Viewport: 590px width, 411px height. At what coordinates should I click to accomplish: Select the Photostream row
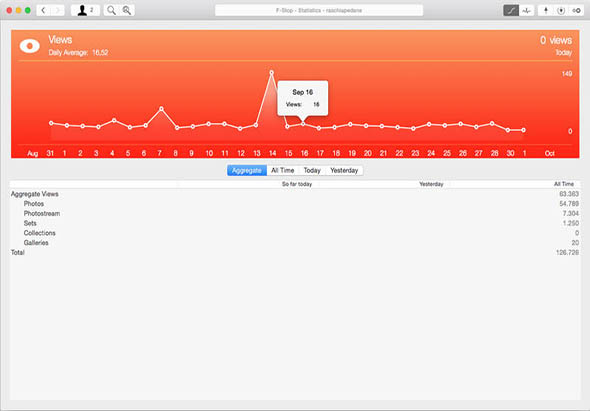pos(295,214)
